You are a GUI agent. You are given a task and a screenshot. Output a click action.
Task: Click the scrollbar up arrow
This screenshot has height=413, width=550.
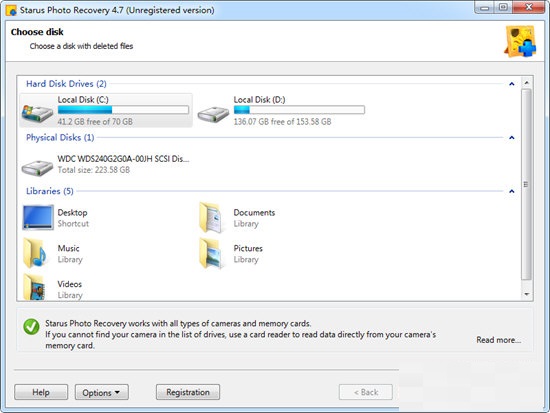pyautogui.click(x=526, y=83)
